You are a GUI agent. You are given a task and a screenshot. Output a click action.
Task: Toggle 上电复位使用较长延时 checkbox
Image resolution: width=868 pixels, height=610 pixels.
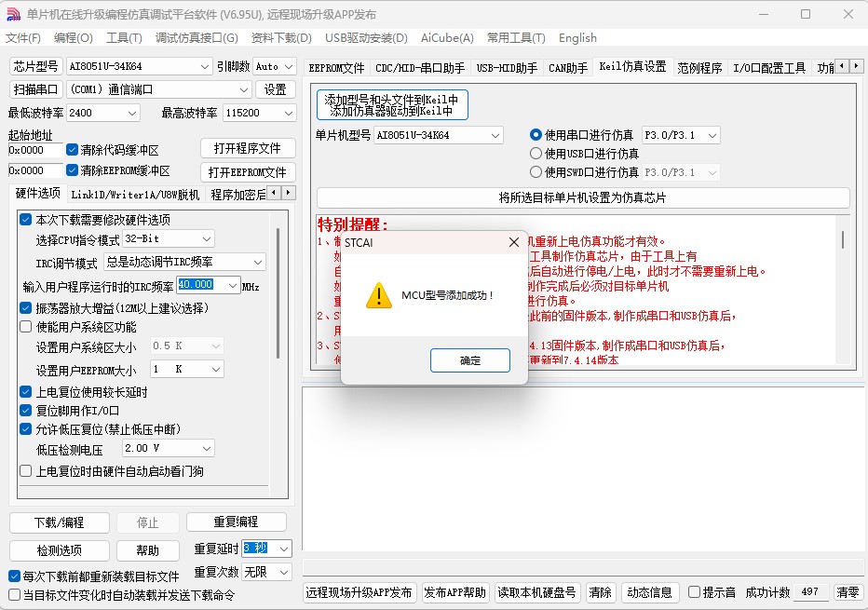pos(25,392)
